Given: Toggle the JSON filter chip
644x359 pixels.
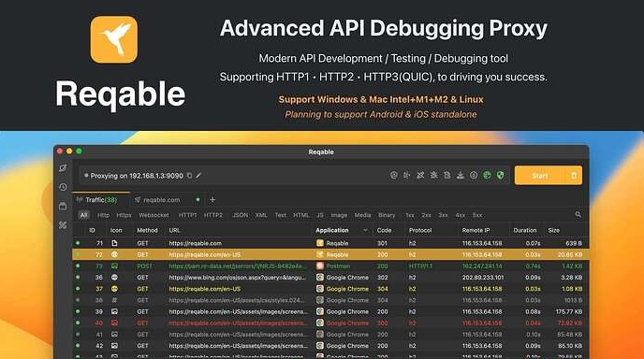Looking at the screenshot, I should [241, 215].
